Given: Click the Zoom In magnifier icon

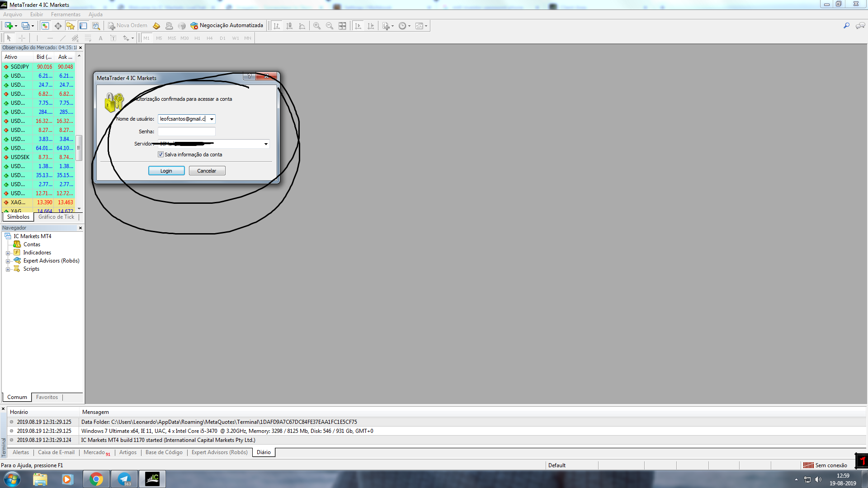Looking at the screenshot, I should [x=317, y=26].
